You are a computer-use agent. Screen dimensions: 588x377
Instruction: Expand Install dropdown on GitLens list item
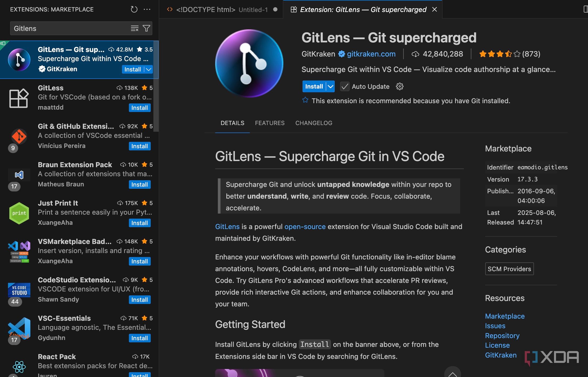point(149,69)
